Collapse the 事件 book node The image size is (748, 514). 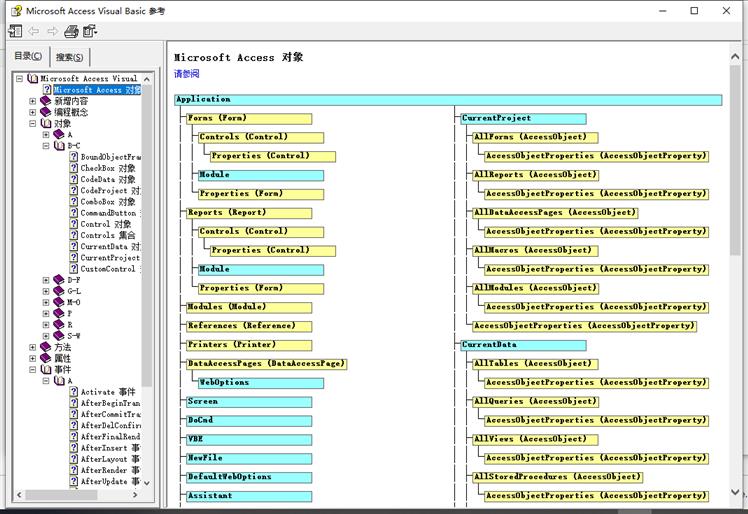32,369
